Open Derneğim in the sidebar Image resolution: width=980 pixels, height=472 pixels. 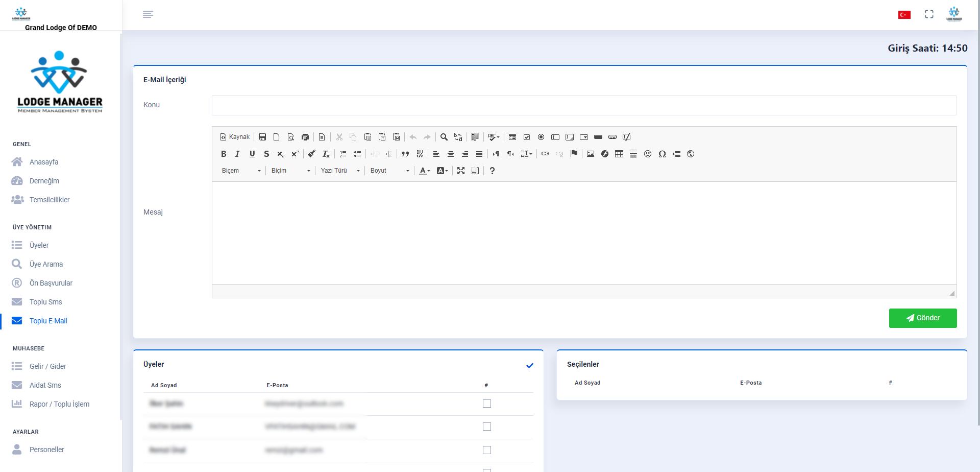44,181
